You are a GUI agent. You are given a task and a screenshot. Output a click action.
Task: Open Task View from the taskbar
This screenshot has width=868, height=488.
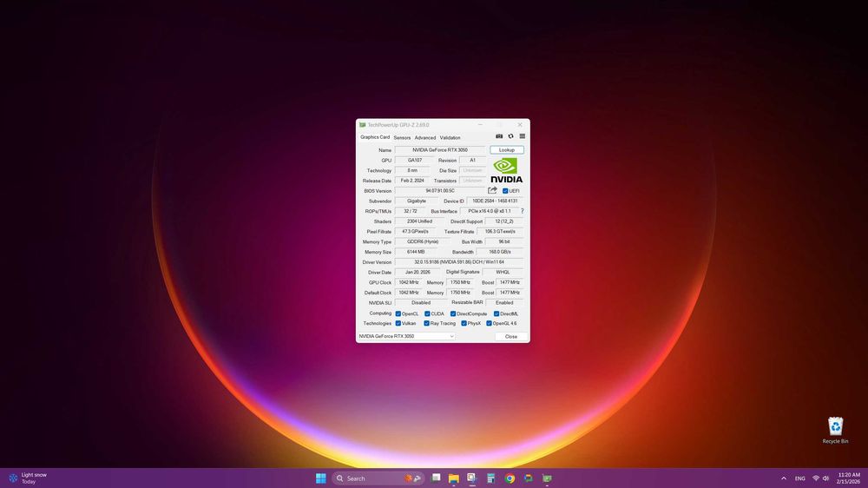tap(436, 478)
